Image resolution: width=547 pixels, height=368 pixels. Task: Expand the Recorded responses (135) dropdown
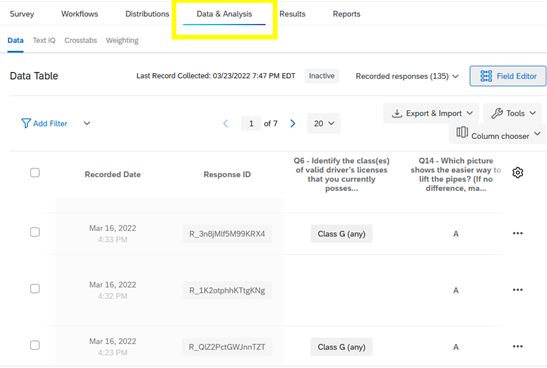tap(407, 76)
